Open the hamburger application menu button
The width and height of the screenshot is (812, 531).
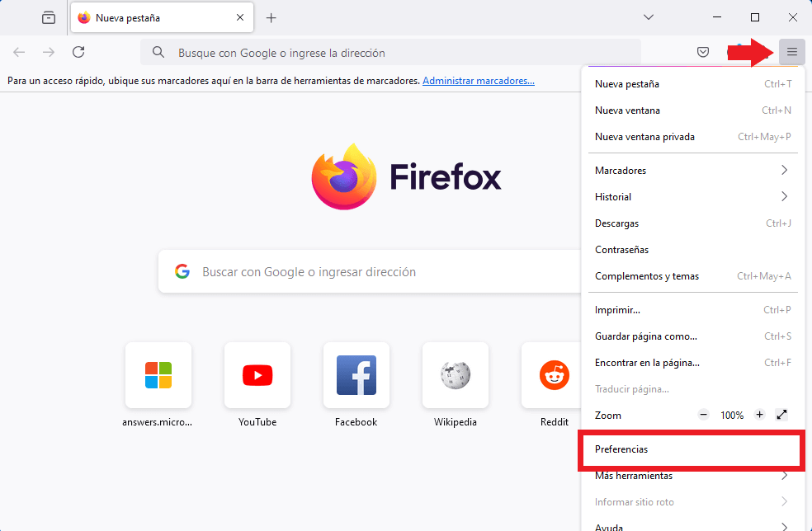pyautogui.click(x=792, y=52)
